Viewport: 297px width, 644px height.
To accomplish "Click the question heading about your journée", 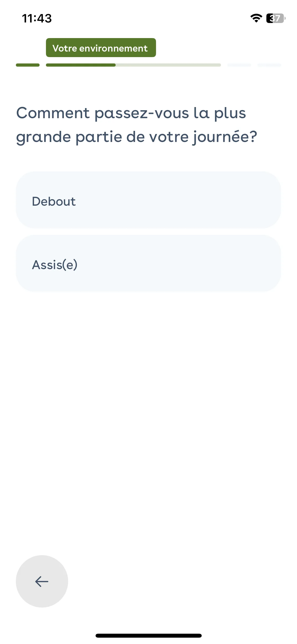I will pyautogui.click(x=137, y=125).
